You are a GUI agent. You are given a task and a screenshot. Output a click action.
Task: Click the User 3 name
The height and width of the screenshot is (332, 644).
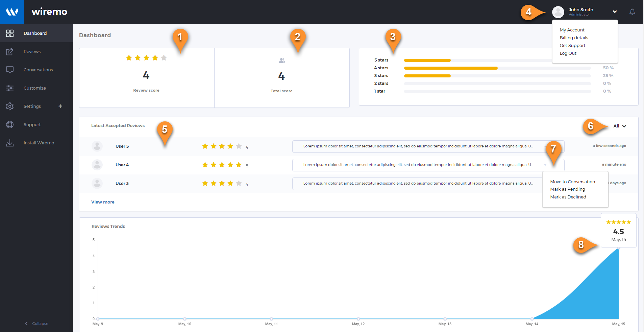coord(122,183)
